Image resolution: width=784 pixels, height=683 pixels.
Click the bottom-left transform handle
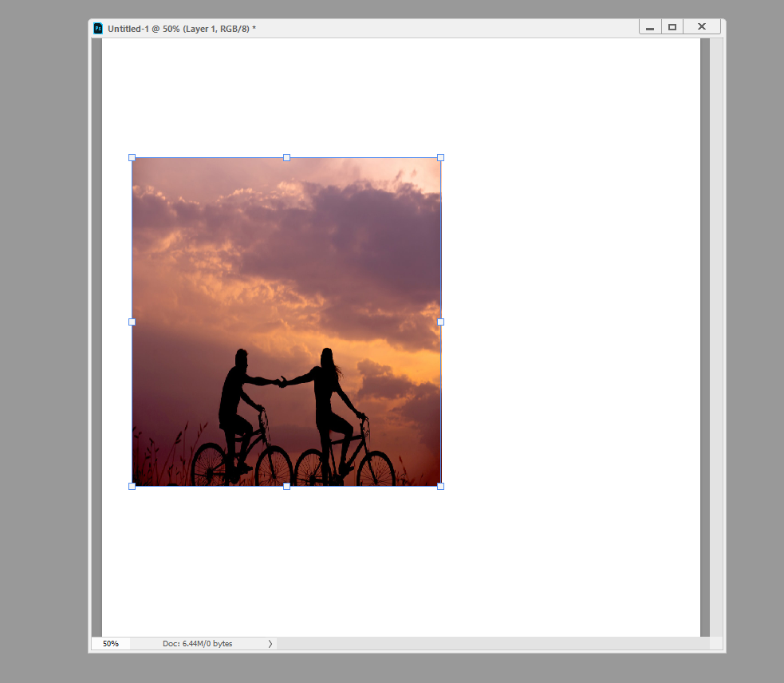point(132,486)
